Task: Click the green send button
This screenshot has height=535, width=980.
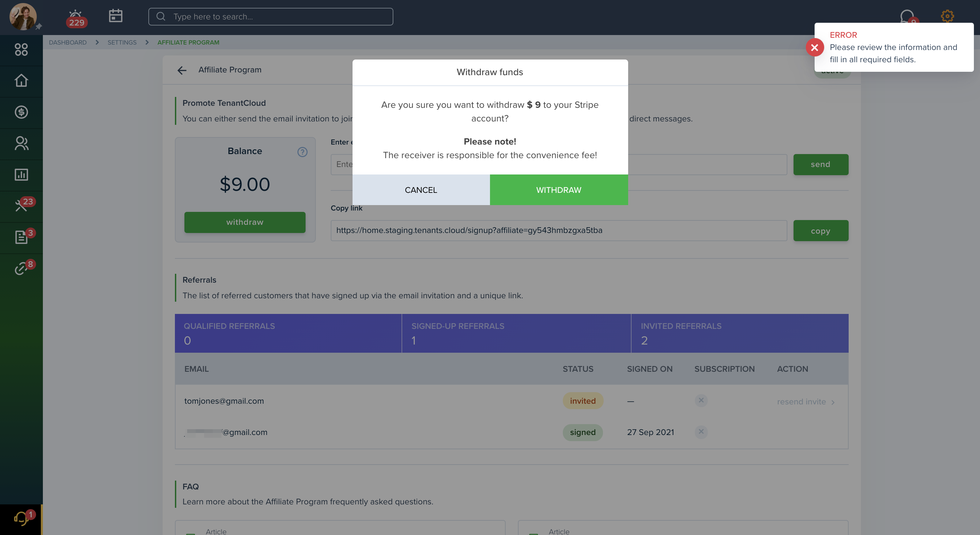Action: [821, 164]
